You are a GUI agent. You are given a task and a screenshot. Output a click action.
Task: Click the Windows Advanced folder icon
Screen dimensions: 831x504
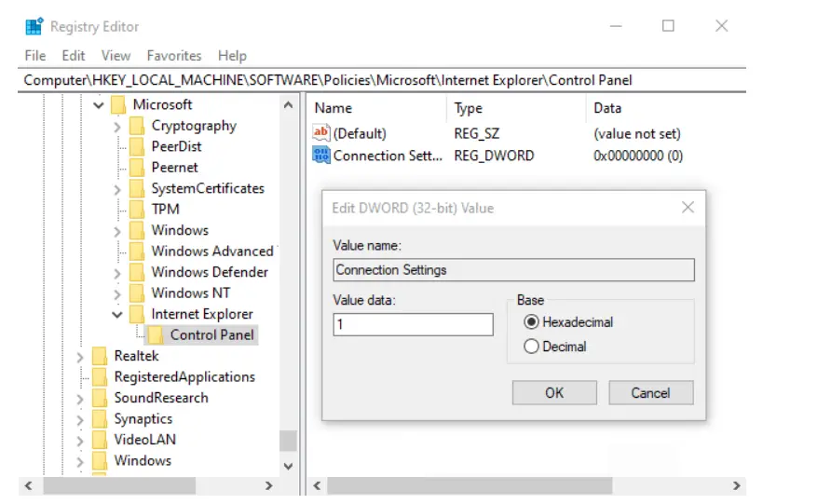137,252
